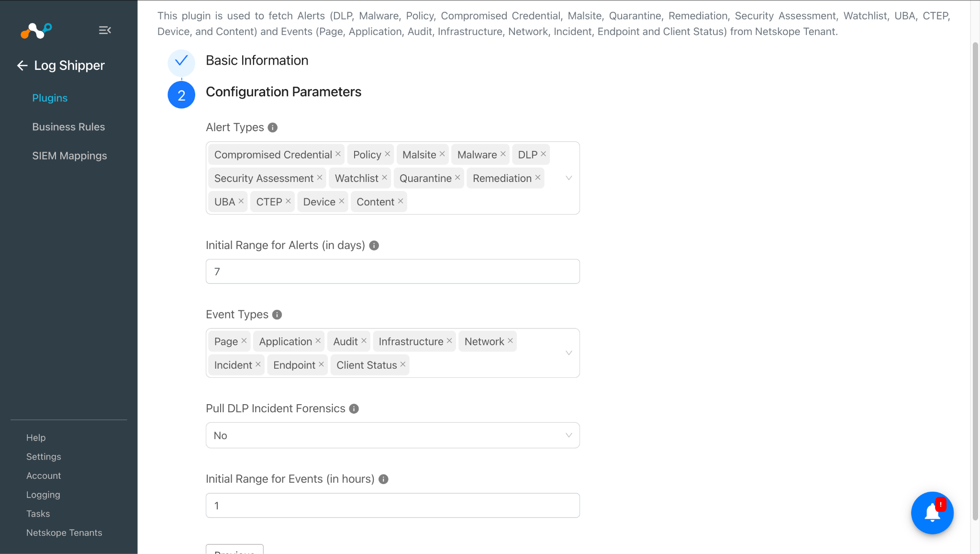Expand the Alert Types dropdown arrow
This screenshot has height=554, width=980.
569,178
